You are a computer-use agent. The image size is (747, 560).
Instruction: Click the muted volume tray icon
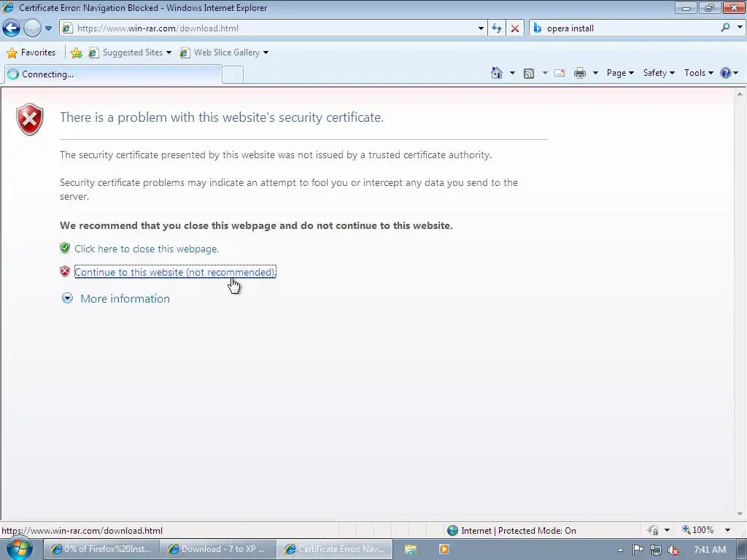point(673,550)
